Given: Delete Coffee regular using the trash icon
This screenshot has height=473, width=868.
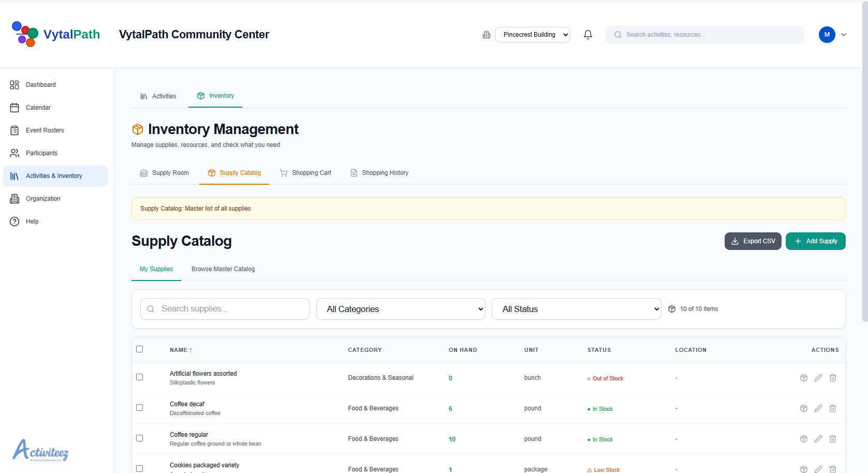Looking at the screenshot, I should point(833,438).
